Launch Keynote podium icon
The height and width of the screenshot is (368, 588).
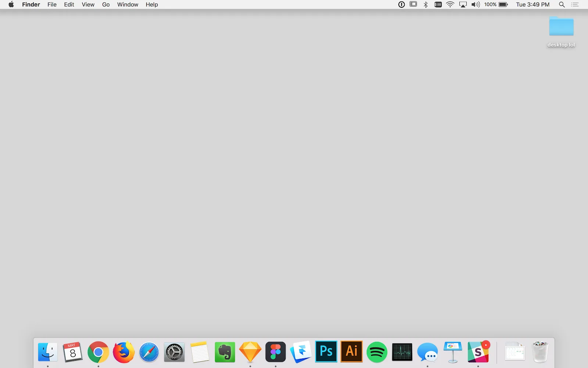[x=453, y=352]
